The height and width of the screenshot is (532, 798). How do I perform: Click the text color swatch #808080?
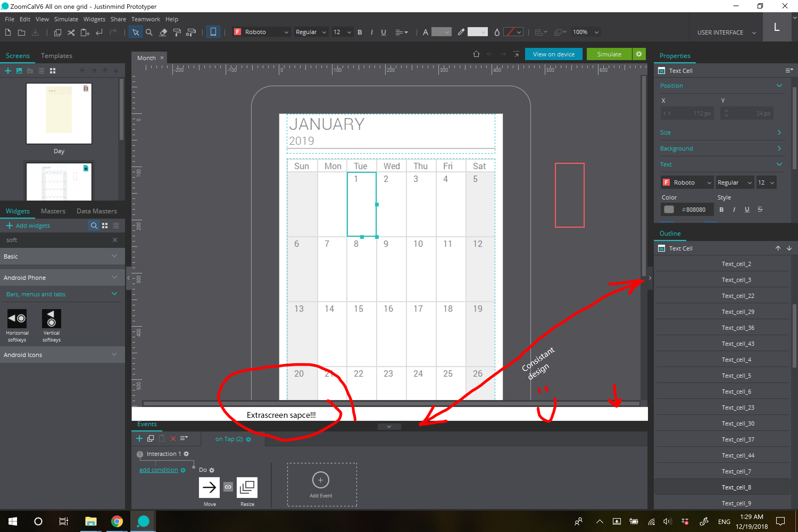669,210
